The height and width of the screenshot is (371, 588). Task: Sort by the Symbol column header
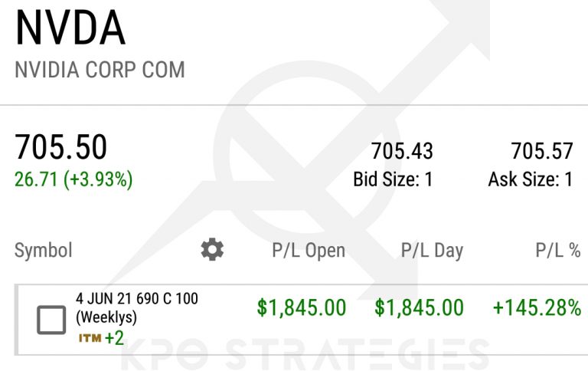[x=44, y=250]
